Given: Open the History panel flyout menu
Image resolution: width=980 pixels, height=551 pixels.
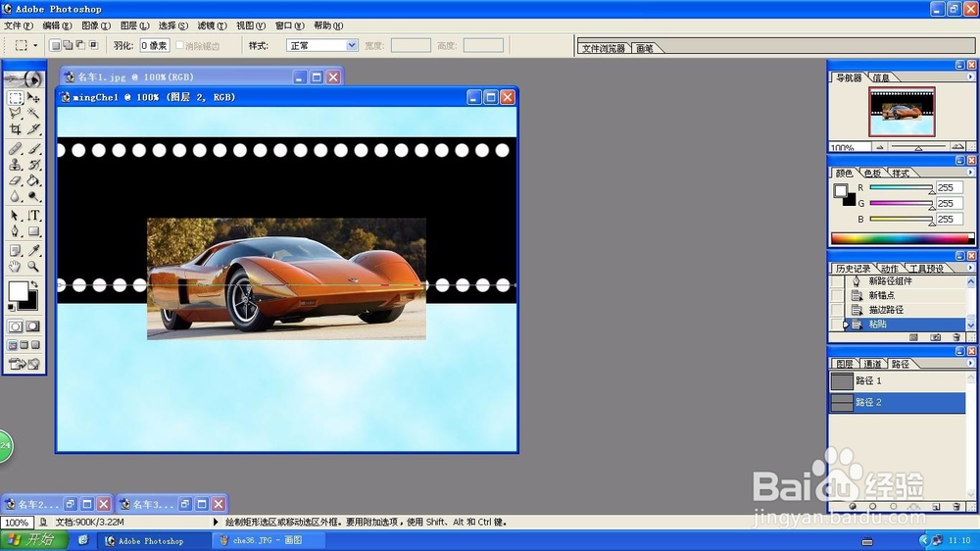Looking at the screenshot, I should pos(970,268).
